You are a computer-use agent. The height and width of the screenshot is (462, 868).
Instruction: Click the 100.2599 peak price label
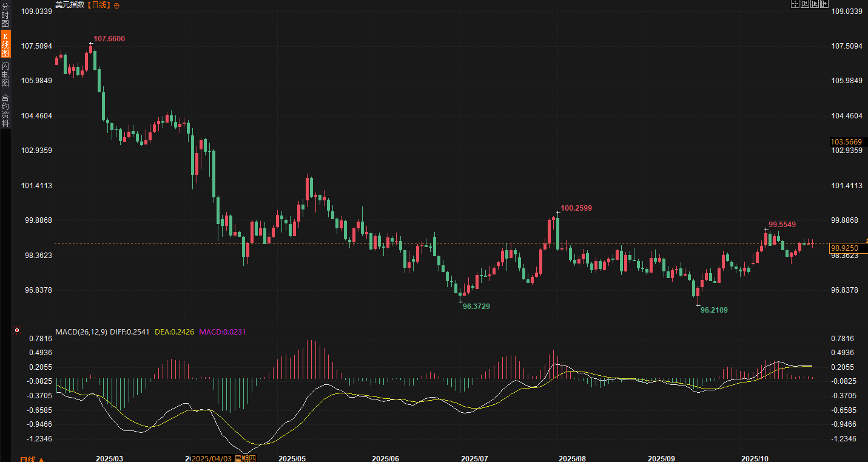pyautogui.click(x=576, y=208)
